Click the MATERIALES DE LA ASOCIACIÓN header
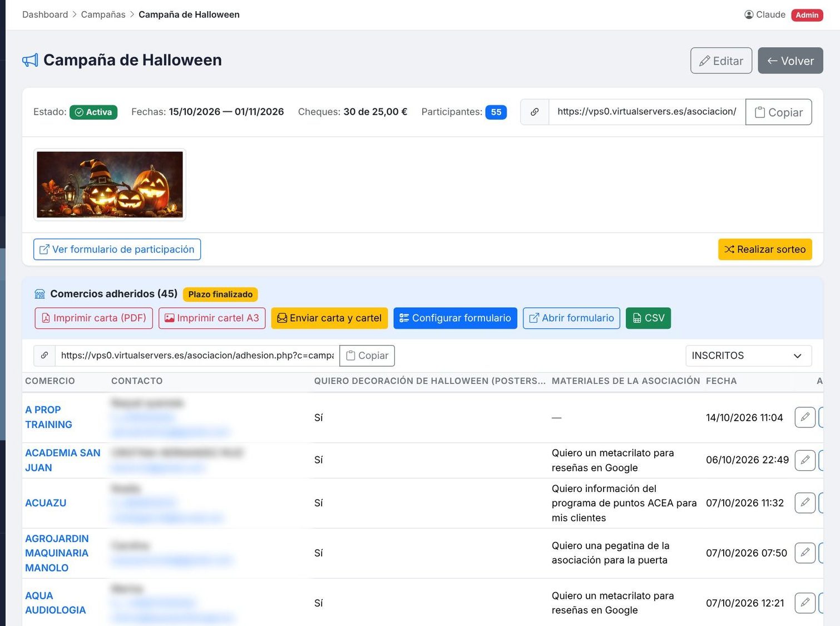 tap(626, 381)
